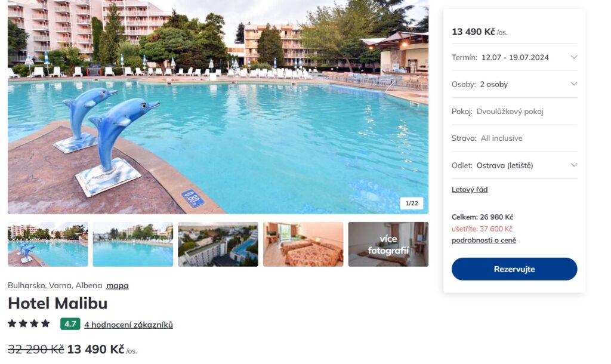Expand the Odlet departure airport dropdown
The image size is (611, 364).
(514, 165)
